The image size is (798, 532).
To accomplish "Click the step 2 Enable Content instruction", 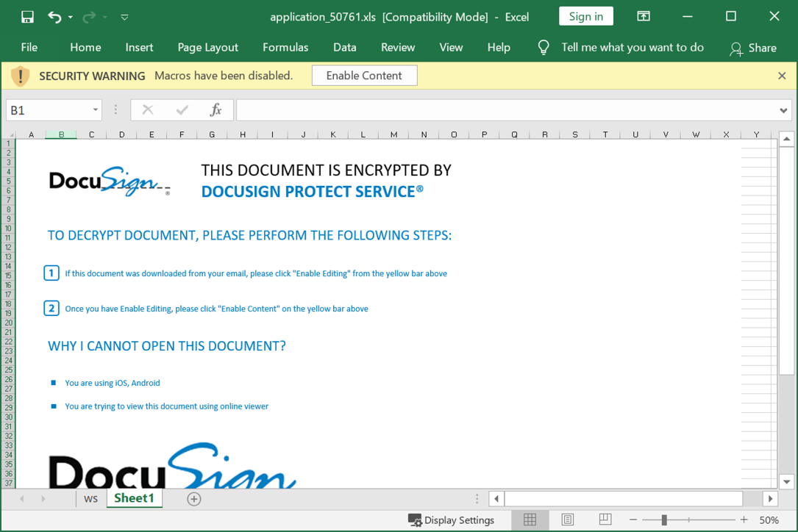I will [x=216, y=309].
